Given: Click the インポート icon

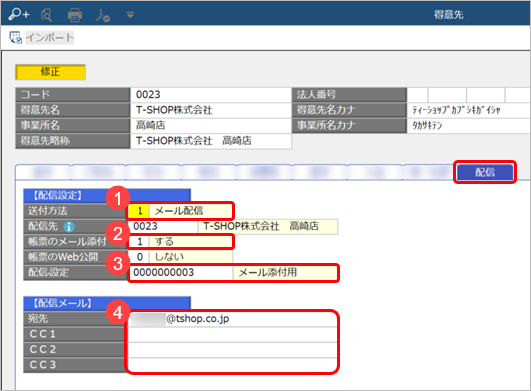Looking at the screenshot, I should tap(16, 38).
